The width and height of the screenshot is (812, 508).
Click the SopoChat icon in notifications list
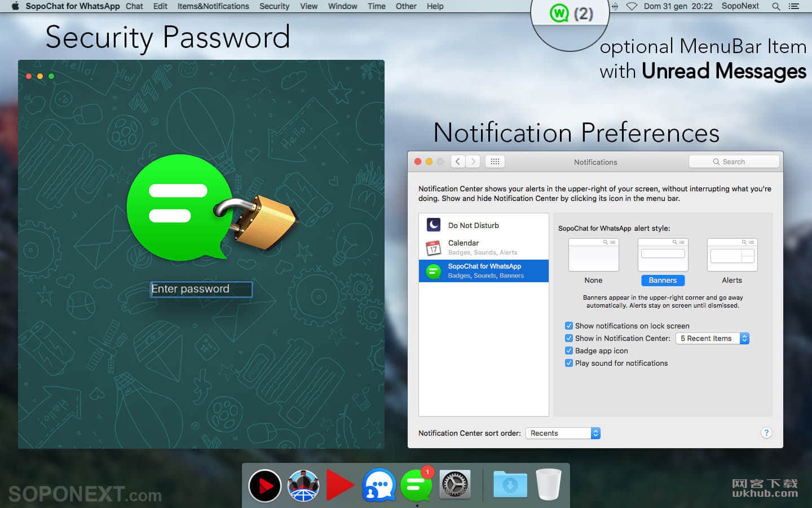coord(433,271)
